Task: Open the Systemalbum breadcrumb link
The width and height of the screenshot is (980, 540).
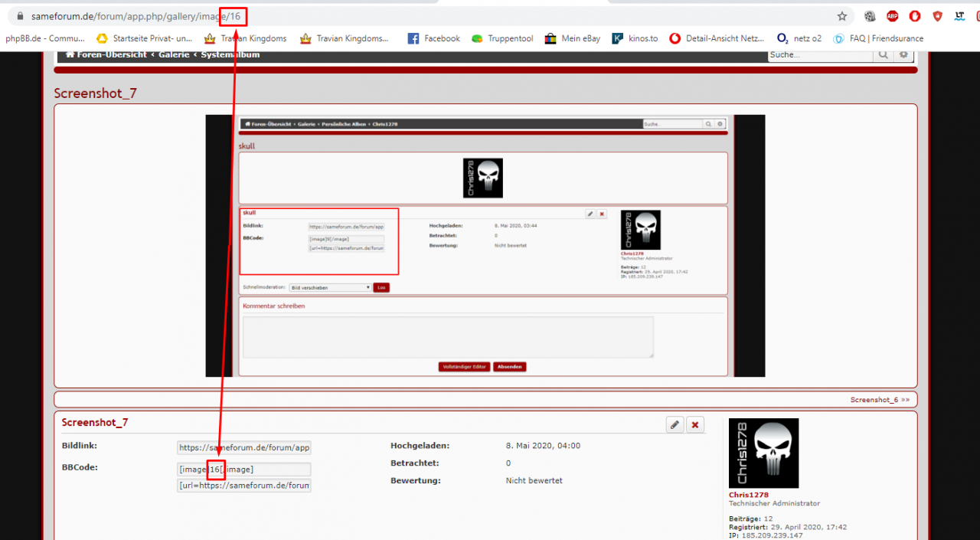Action: click(230, 54)
